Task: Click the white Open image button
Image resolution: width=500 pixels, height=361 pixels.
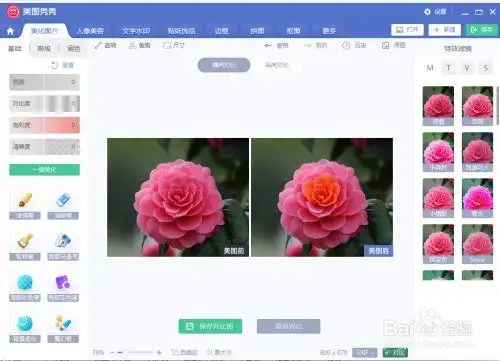Action: coord(407,30)
